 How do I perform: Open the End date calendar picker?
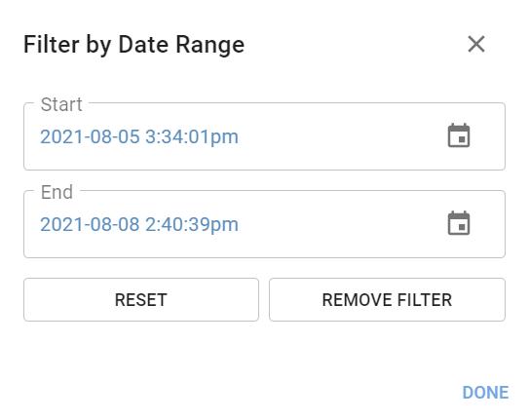pos(459,223)
